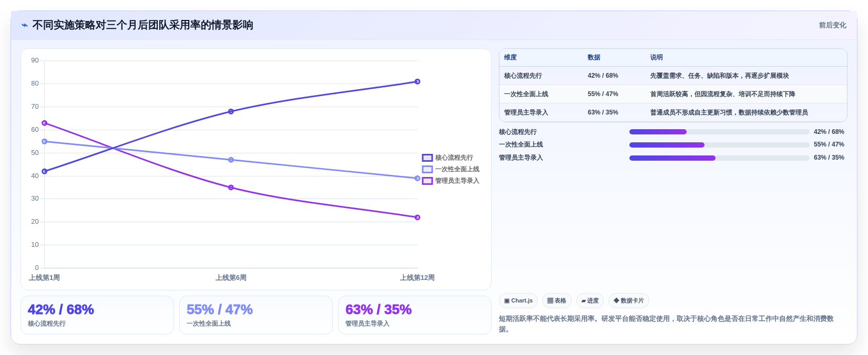Click the 55% / 47% table cell
This screenshot has width=868, height=355.
(x=603, y=94)
